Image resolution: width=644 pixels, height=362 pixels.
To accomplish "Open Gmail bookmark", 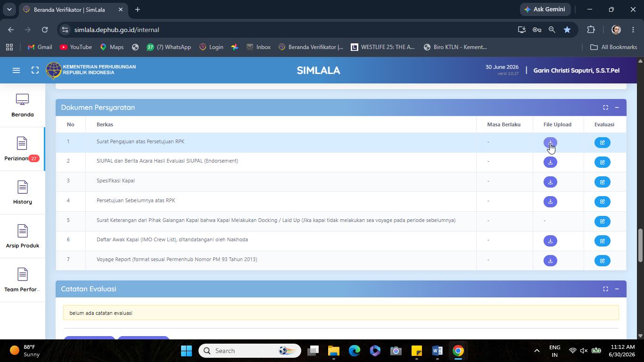I will coord(40,47).
